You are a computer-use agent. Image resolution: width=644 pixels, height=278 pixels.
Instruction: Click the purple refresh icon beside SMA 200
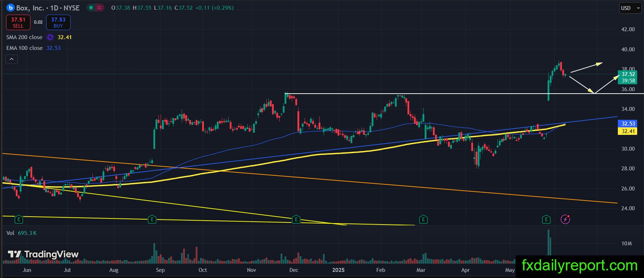click(x=50, y=37)
